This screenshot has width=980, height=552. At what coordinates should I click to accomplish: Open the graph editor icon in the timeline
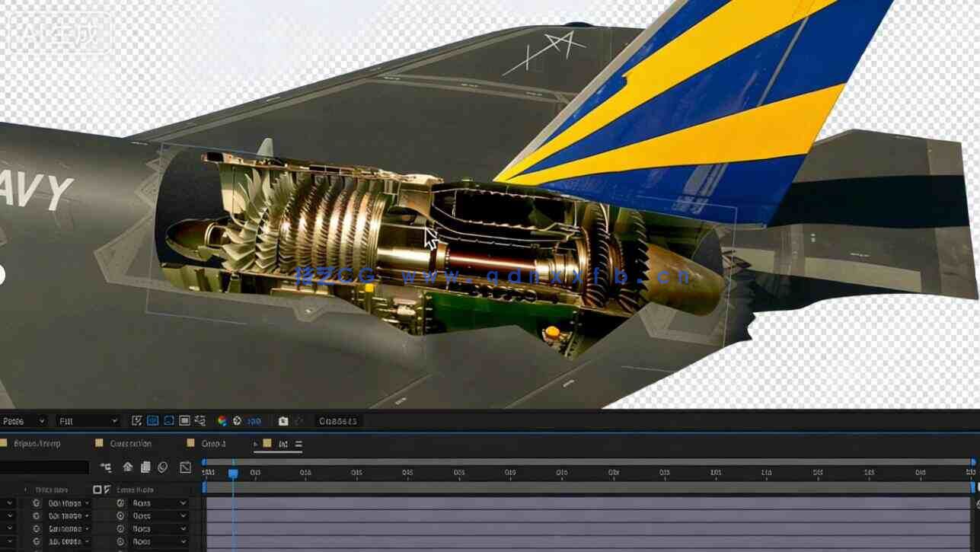click(185, 467)
